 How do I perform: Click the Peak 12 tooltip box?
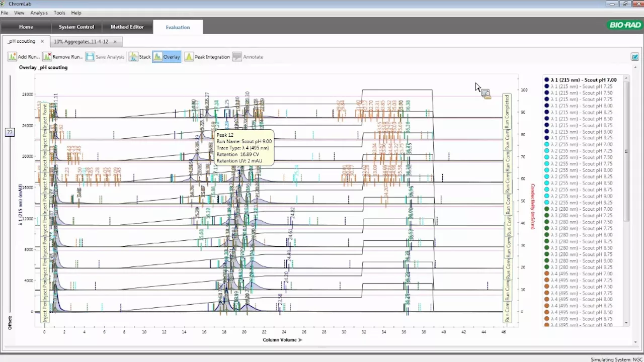pyautogui.click(x=244, y=148)
